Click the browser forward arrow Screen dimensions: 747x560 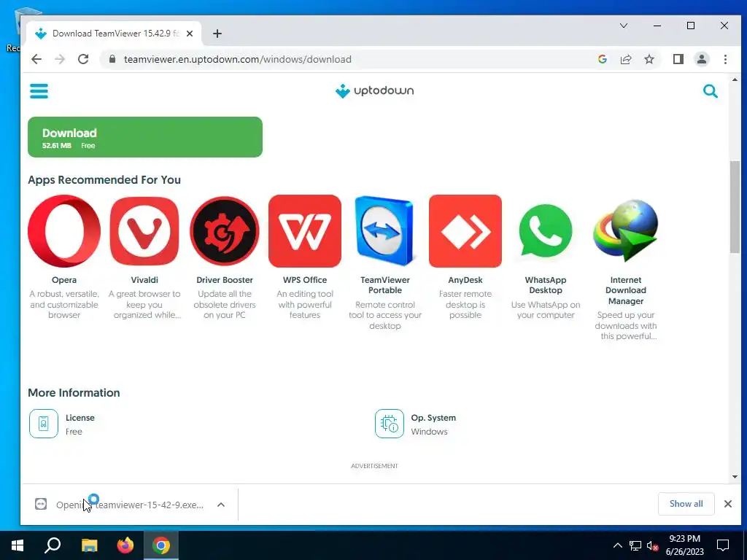(60, 59)
